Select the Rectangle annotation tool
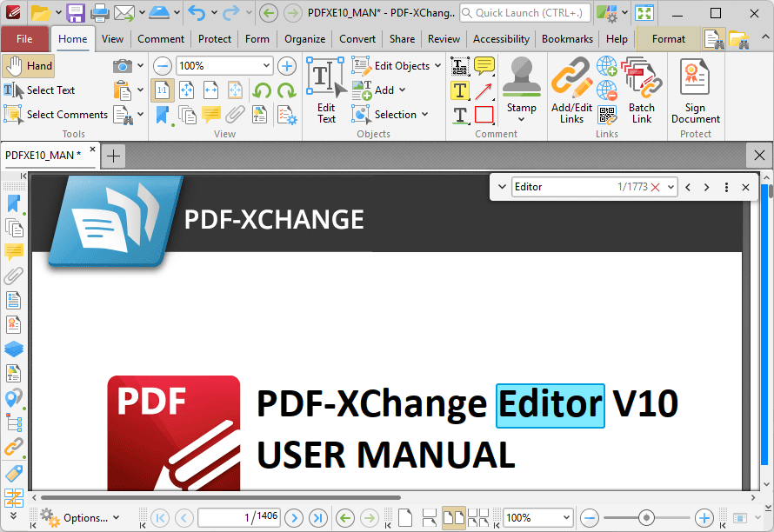 (x=484, y=115)
